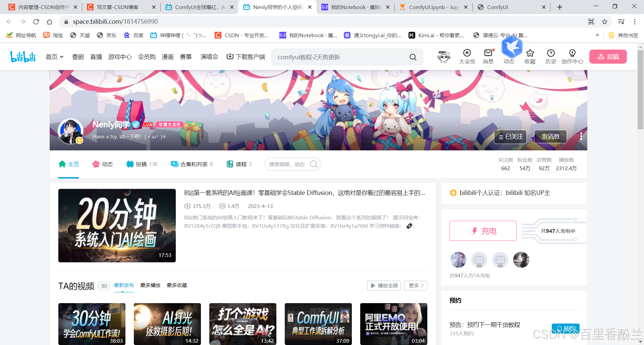
Task: Click the 充电 button
Action: tap(483, 231)
